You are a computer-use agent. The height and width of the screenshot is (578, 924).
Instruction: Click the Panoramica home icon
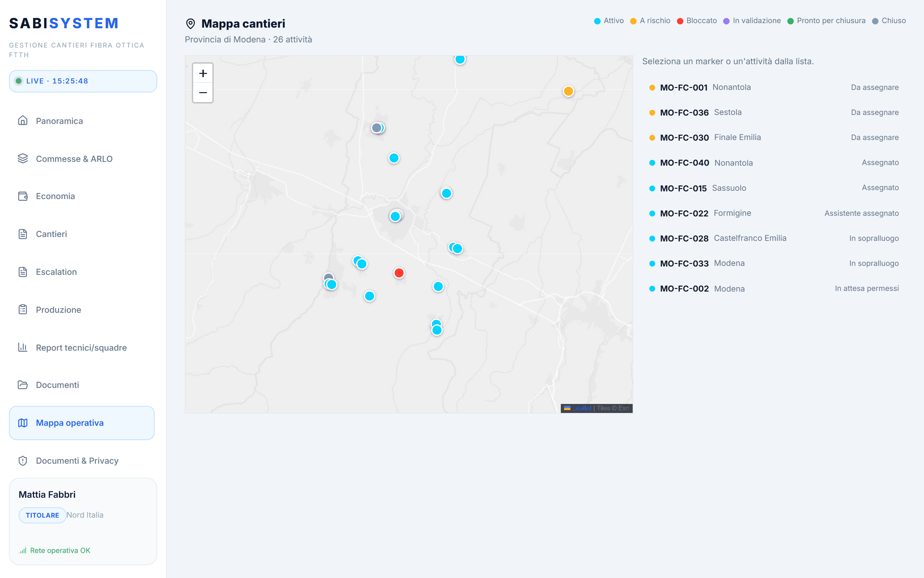click(x=23, y=121)
